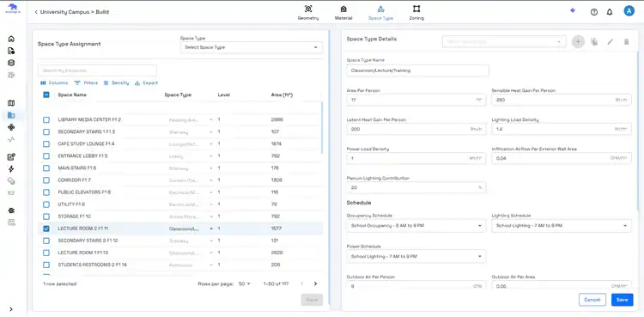This screenshot has width=644, height=317.
Task: Check CAFE STUDY LOUNGE F1 4 row
Action: tap(46, 144)
